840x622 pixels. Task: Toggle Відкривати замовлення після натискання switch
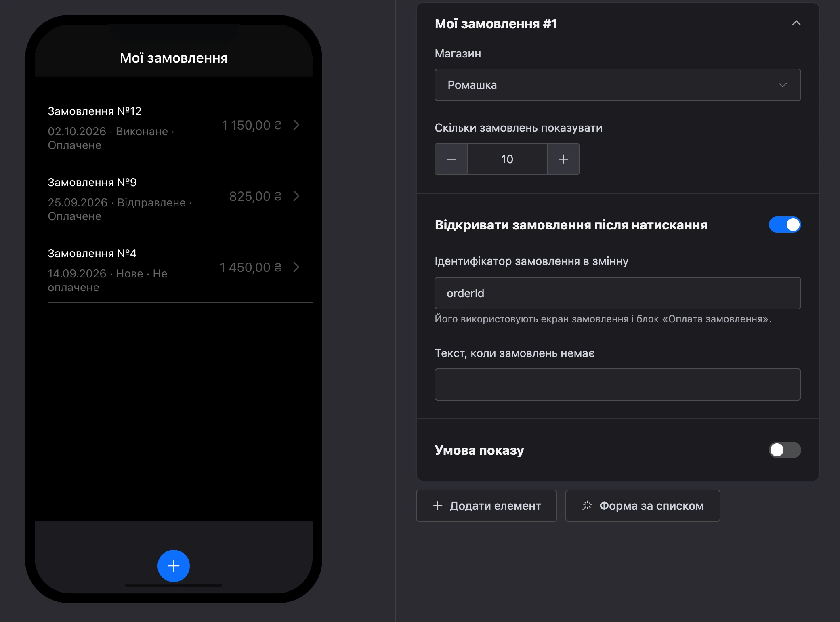click(x=785, y=225)
